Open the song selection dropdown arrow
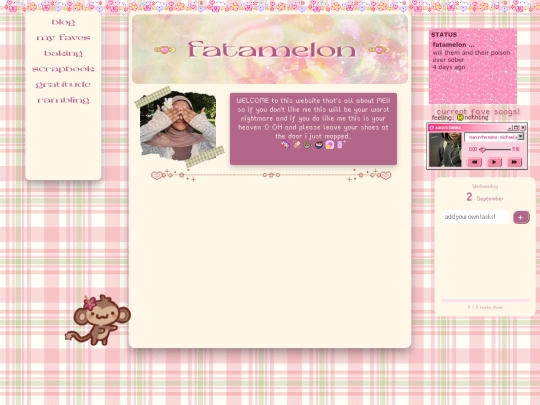The height and width of the screenshot is (405, 540). tap(520, 137)
